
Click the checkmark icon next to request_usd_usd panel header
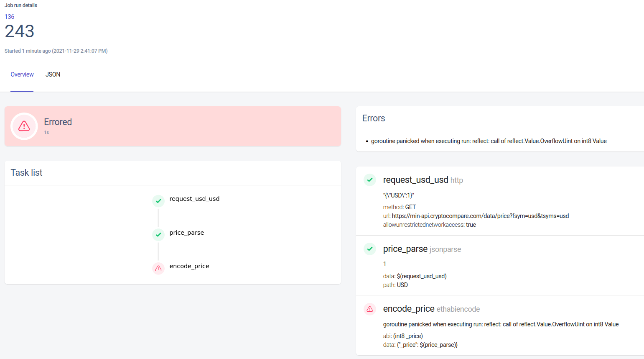click(369, 179)
